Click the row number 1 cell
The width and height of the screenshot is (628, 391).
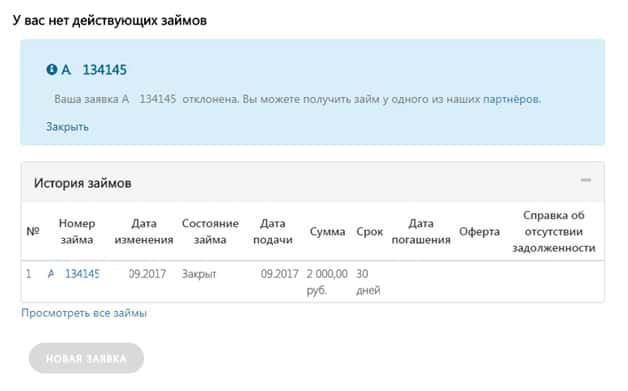pyautogui.click(x=28, y=274)
